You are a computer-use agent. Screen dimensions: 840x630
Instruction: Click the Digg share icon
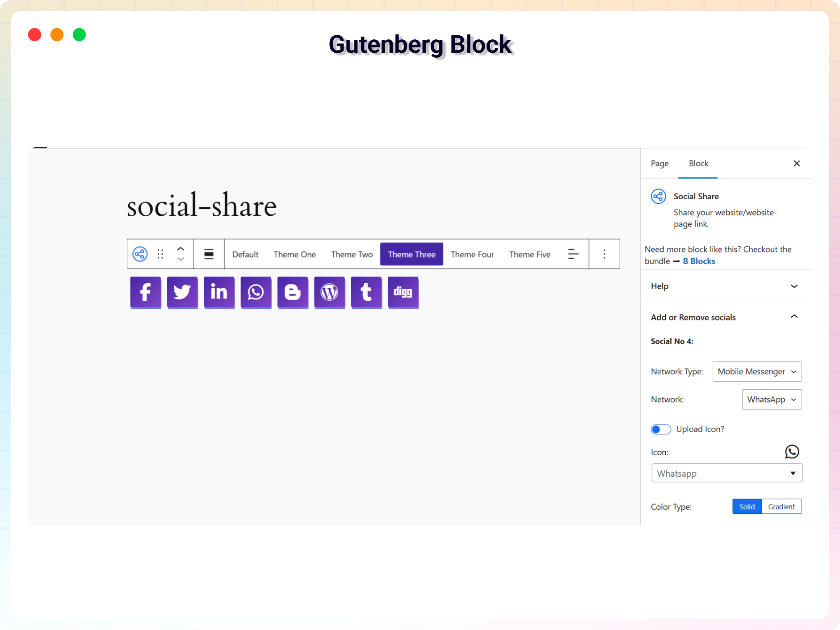(403, 292)
